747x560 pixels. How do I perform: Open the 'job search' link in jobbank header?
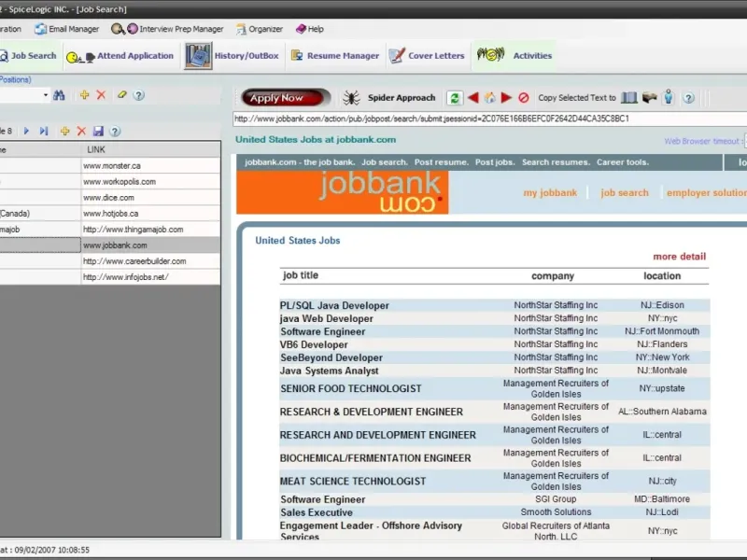[625, 193]
